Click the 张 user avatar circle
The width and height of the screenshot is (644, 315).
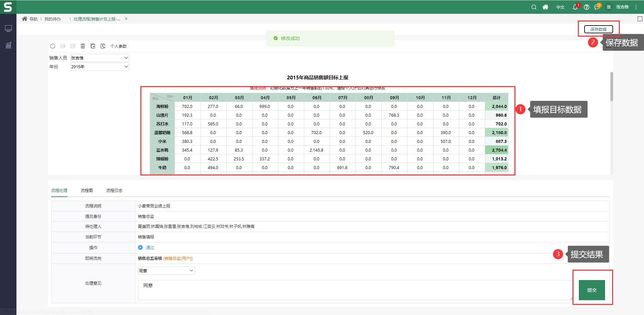point(608,7)
